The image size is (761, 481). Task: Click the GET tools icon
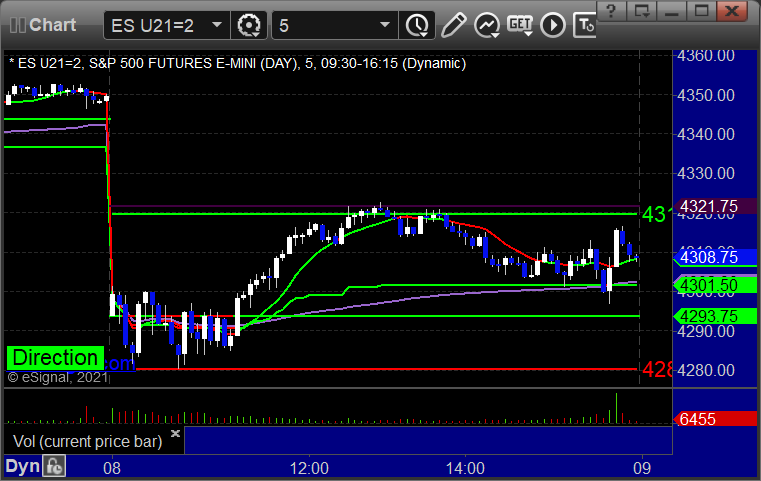[520, 25]
